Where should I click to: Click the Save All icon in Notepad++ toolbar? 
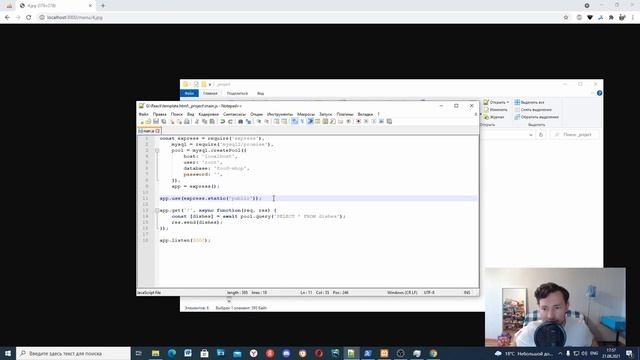click(164, 122)
